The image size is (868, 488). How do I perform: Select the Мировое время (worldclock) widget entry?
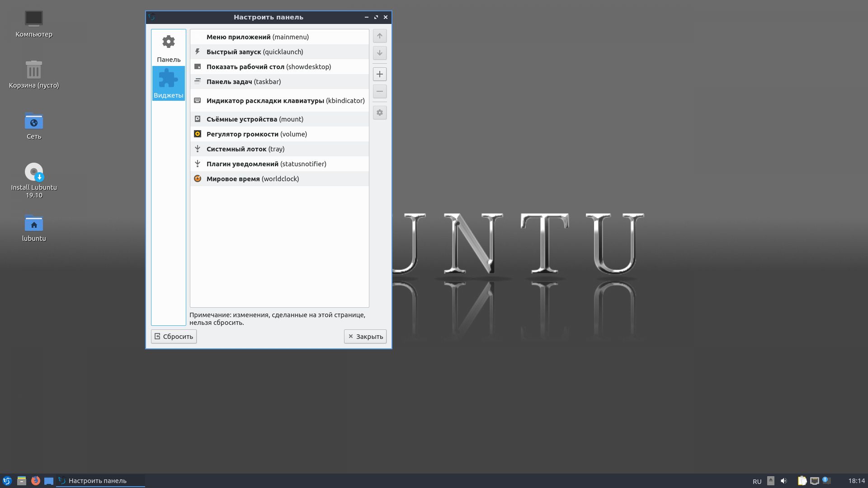click(x=252, y=179)
